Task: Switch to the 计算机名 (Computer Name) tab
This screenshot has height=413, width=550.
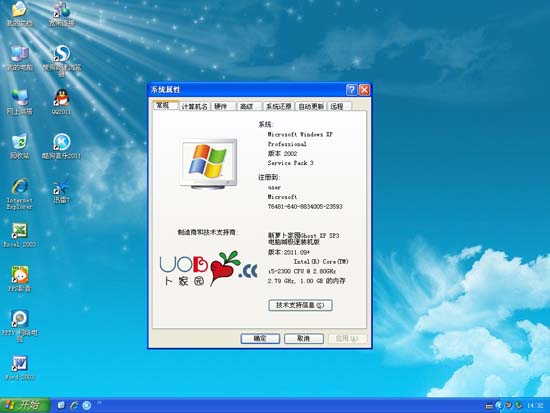Action: (x=194, y=106)
